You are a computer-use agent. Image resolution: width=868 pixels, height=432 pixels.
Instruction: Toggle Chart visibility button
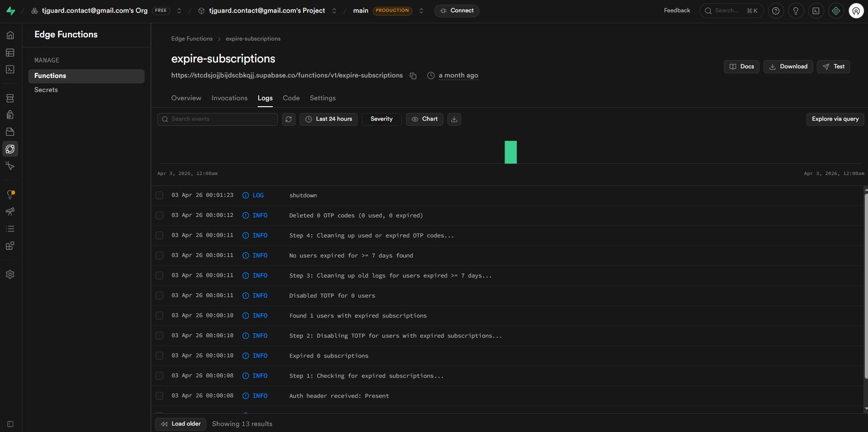click(x=424, y=119)
